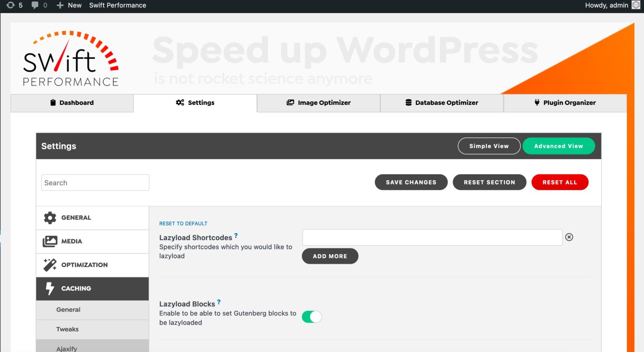644x352 pixels.
Task: Click the Reset to Default link
Action: [x=183, y=223]
